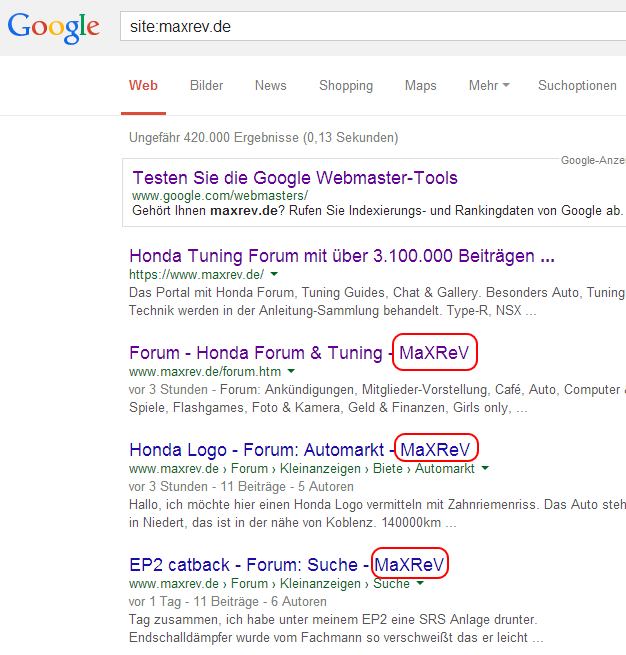Open Honda Logo - Forum: Automarkt result

click(300, 450)
